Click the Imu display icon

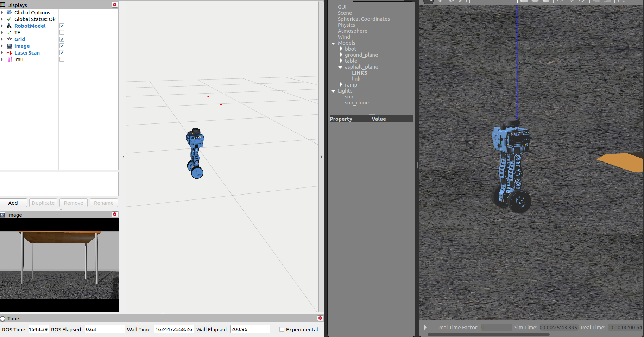click(x=10, y=59)
